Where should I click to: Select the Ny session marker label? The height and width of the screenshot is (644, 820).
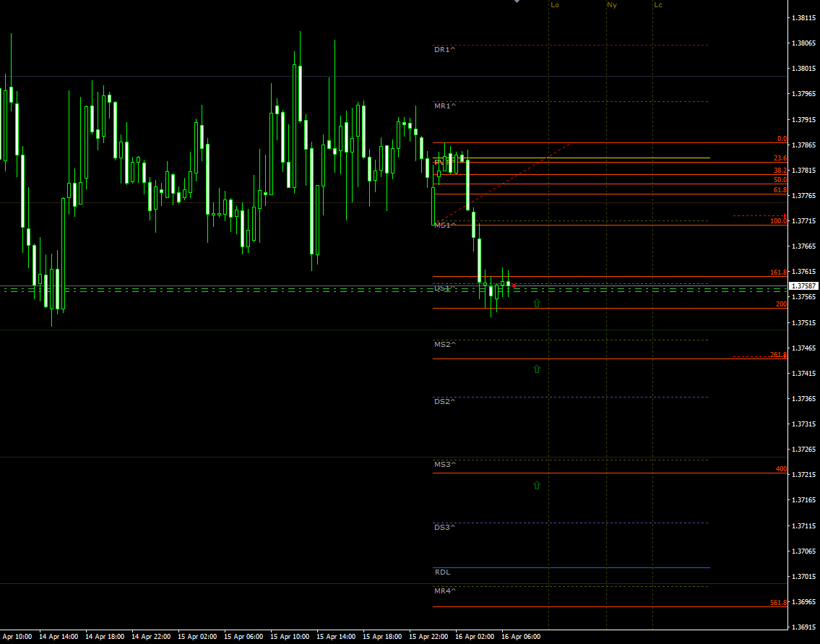pyautogui.click(x=612, y=5)
